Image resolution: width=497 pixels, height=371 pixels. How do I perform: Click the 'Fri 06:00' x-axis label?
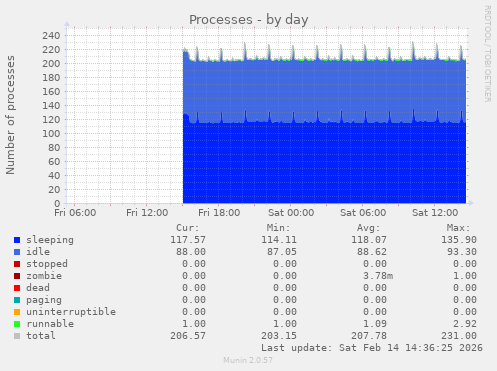pyautogui.click(x=75, y=213)
